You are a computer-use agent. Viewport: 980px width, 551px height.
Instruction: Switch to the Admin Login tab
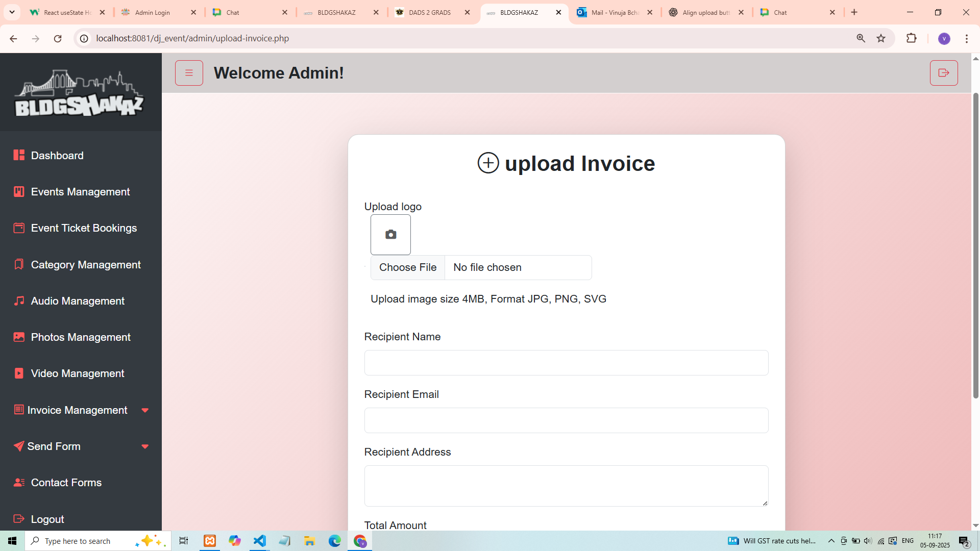click(x=152, y=12)
